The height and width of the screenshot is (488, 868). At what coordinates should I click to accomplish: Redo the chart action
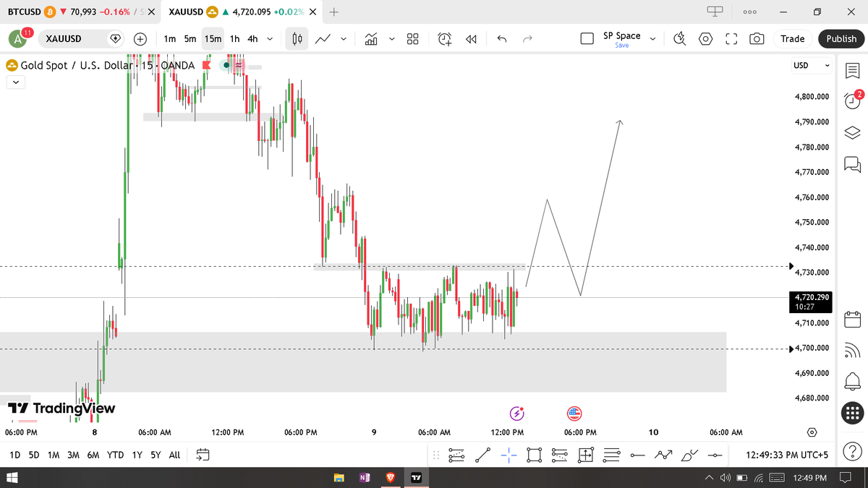tap(527, 39)
